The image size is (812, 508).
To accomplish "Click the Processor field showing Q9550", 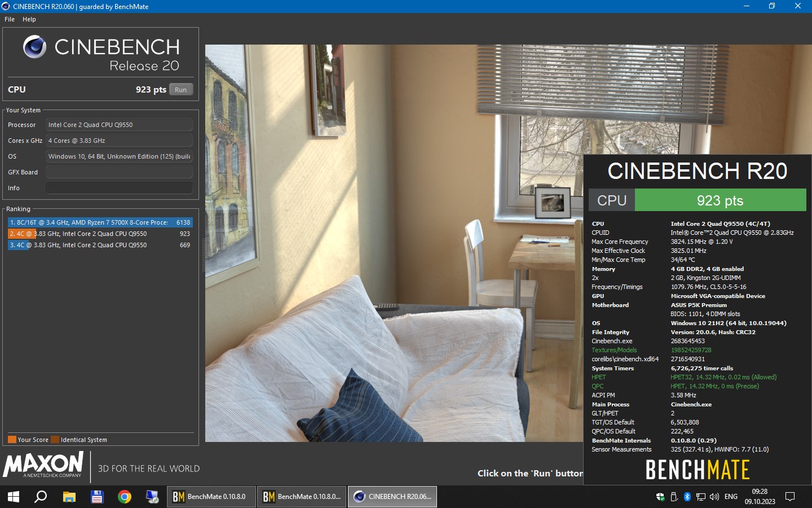I will tap(119, 125).
